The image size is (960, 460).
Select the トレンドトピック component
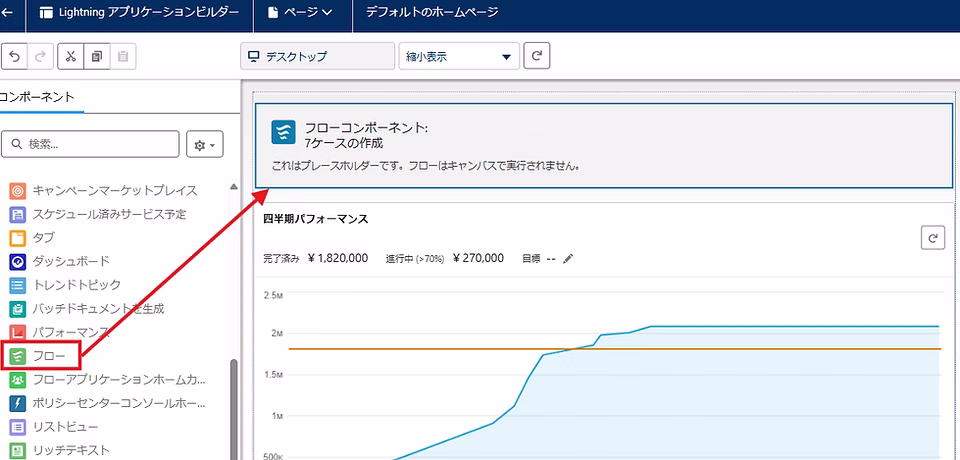[x=66, y=285]
